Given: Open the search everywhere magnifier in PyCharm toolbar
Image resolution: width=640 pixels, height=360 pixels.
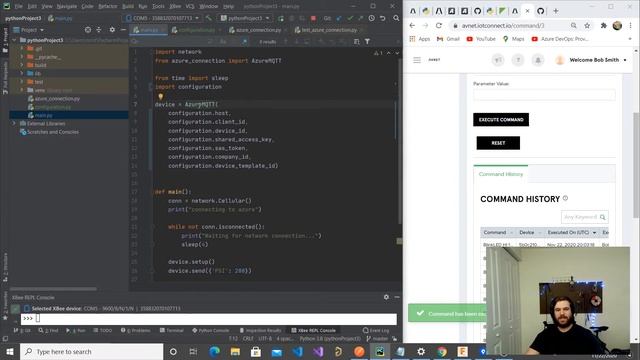Looking at the screenshot, I should (x=396, y=18).
